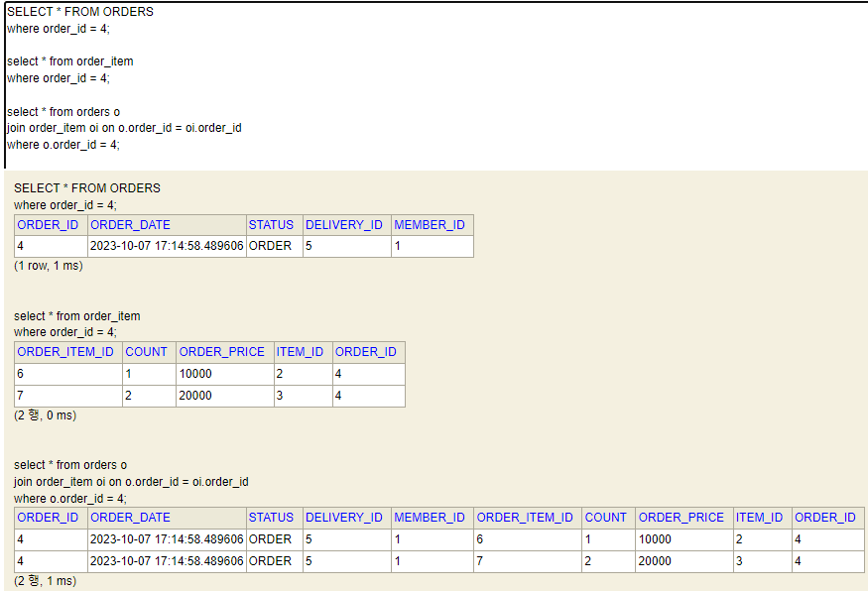
Task: Click ORDER_ITEM_ID 6 cell in join result table
Action: [528, 539]
